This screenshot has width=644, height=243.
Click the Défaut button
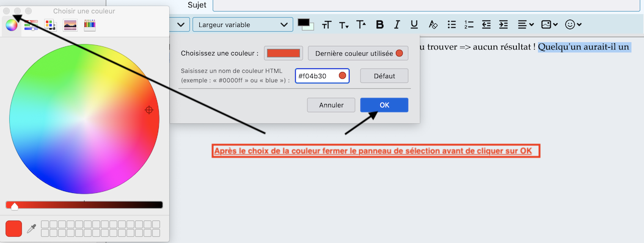384,76
